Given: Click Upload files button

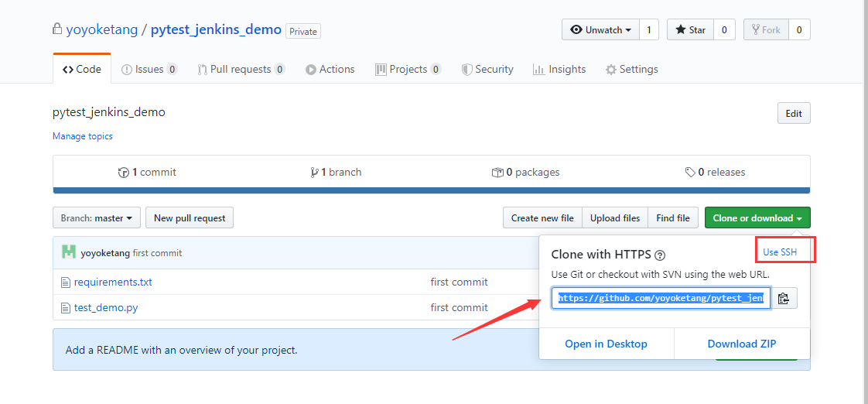Looking at the screenshot, I should (615, 217).
